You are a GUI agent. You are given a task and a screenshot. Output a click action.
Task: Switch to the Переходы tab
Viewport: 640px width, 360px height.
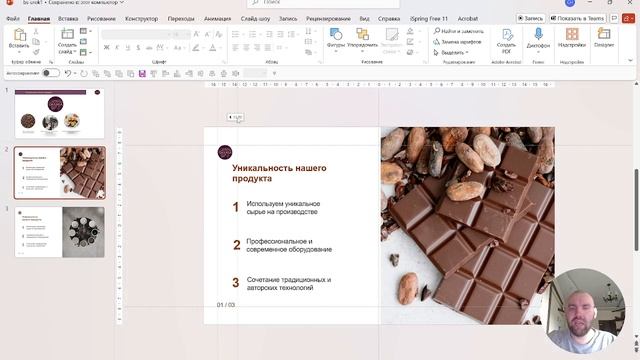point(181,19)
